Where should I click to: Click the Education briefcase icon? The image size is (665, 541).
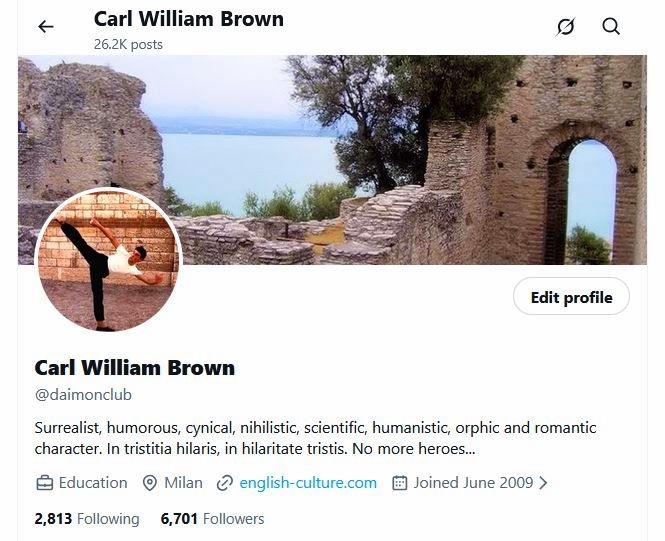tap(45, 483)
